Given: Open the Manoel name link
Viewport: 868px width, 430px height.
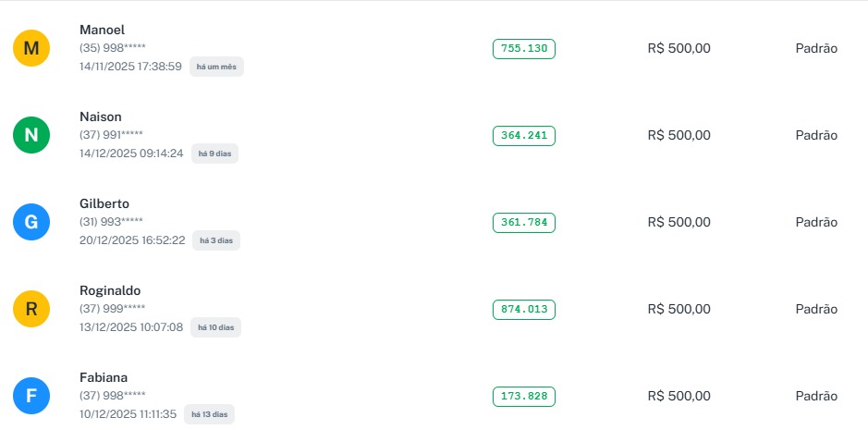Looking at the screenshot, I should (102, 30).
